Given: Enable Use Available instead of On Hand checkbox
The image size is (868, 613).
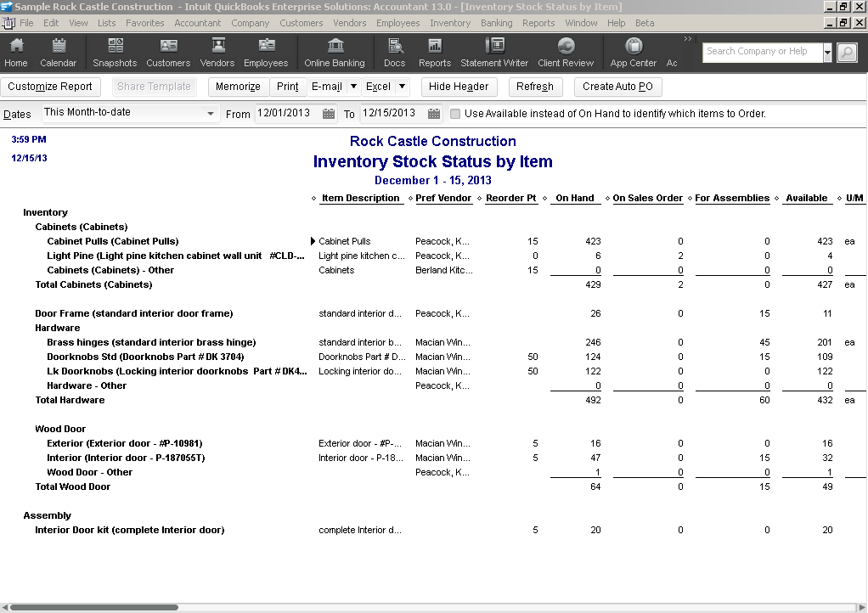Looking at the screenshot, I should click(455, 114).
